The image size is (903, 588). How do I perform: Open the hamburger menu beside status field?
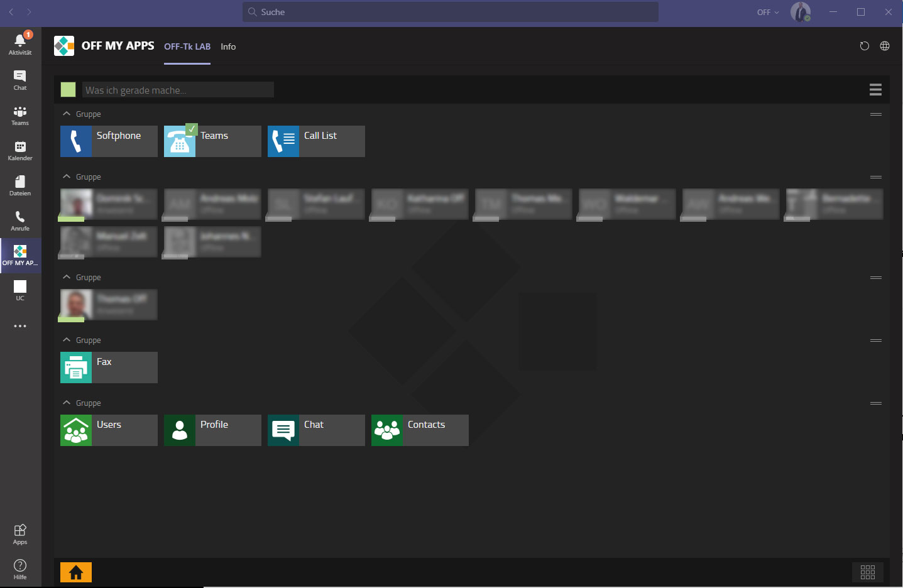tap(875, 90)
